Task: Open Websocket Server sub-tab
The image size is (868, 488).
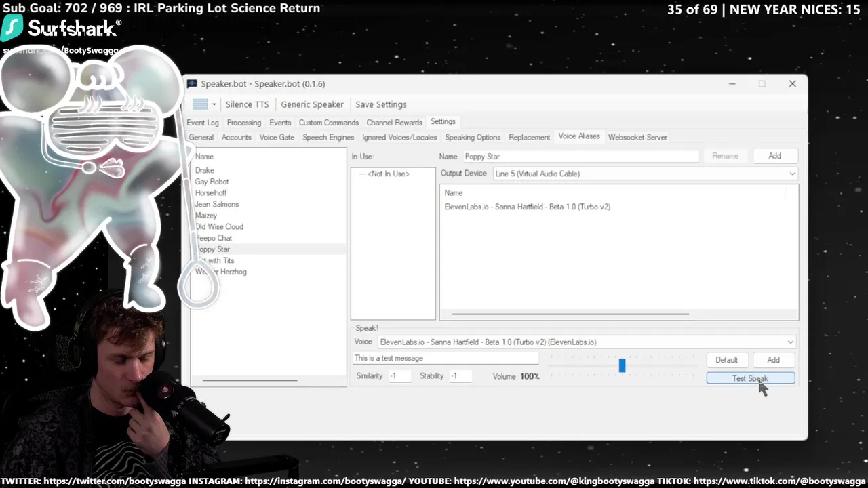Action: [637, 137]
